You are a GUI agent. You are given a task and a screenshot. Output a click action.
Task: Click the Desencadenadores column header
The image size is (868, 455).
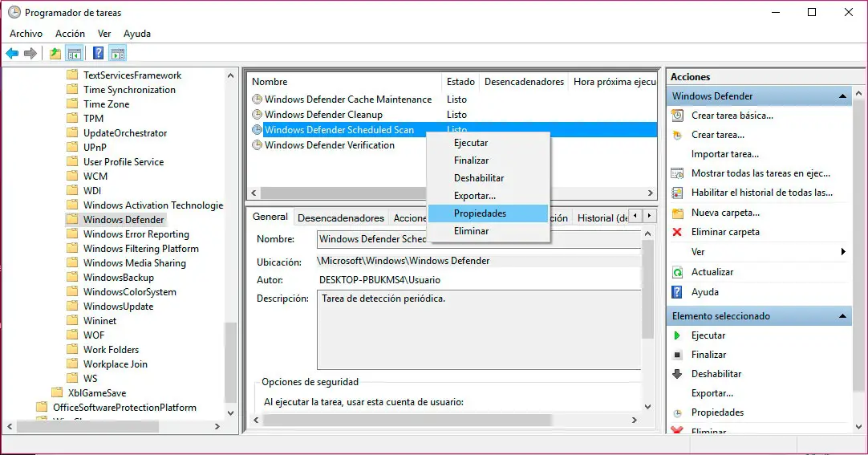point(524,82)
